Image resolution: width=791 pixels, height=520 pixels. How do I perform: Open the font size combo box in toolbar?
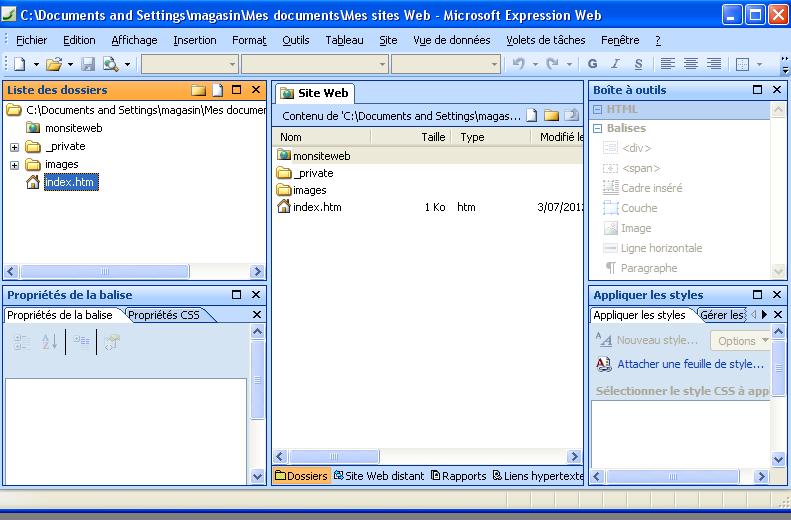coord(446,64)
